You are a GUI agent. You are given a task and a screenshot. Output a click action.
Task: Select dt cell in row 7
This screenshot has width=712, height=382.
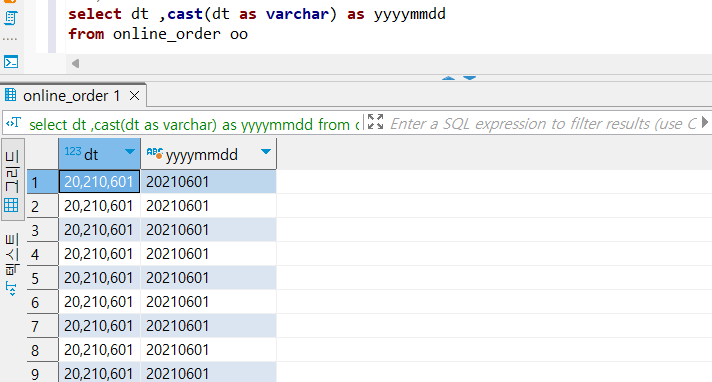click(99, 326)
